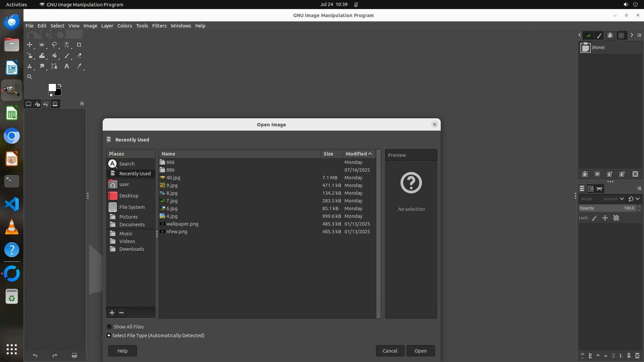Expand Select File Type option

[x=109, y=336]
